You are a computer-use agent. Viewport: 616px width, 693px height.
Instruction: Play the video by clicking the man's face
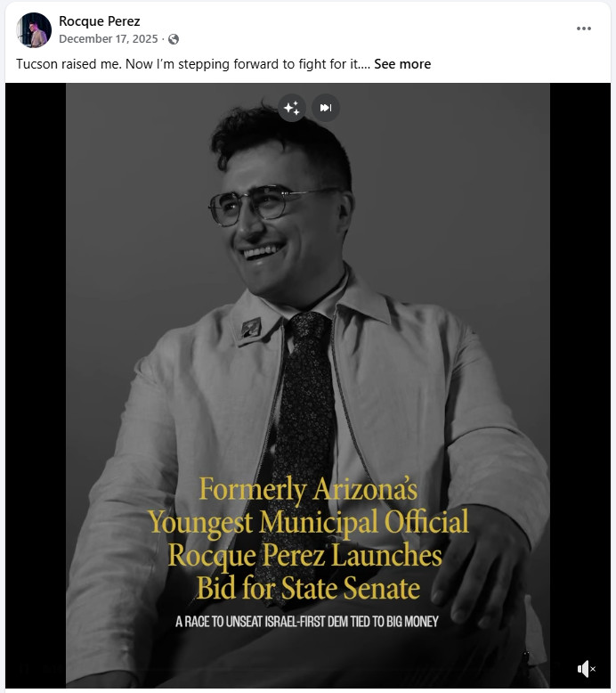pyautogui.click(x=267, y=214)
